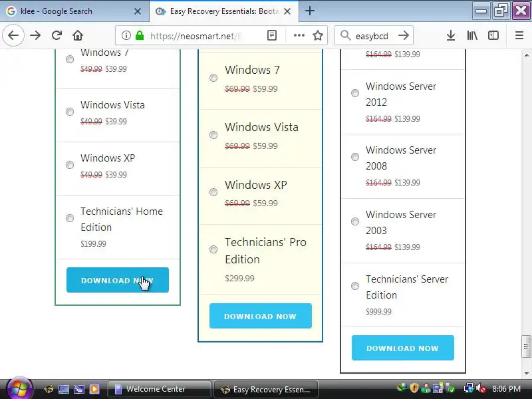This screenshot has width=532, height=399.
Task: Click the 8:06 PM taskbar clock
Action: click(506, 389)
